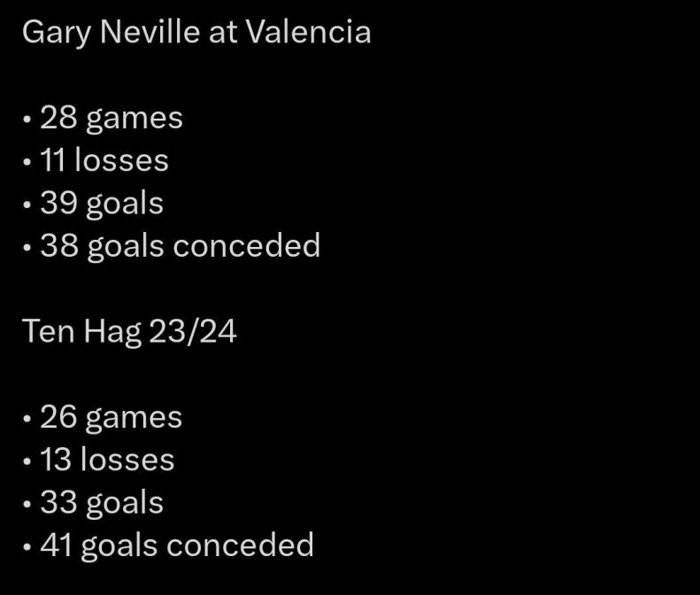Click the 'Ten Hag 23/24' heading
The image size is (700, 595).
click(x=129, y=332)
